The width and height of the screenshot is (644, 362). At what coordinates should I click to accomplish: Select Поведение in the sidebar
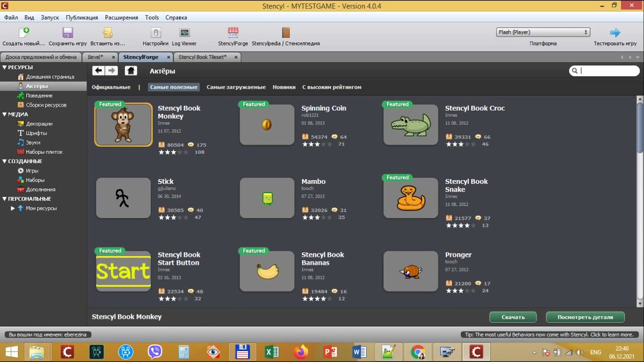[x=39, y=96]
